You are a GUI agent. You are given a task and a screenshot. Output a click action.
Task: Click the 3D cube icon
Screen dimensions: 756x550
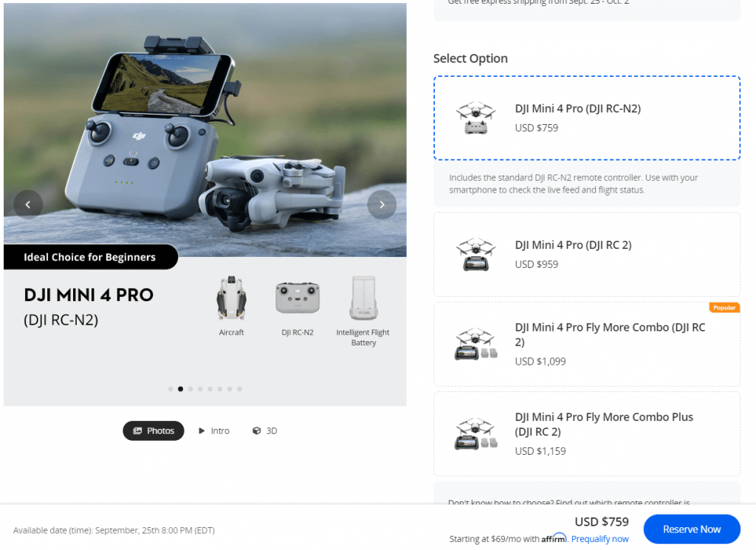click(x=256, y=430)
